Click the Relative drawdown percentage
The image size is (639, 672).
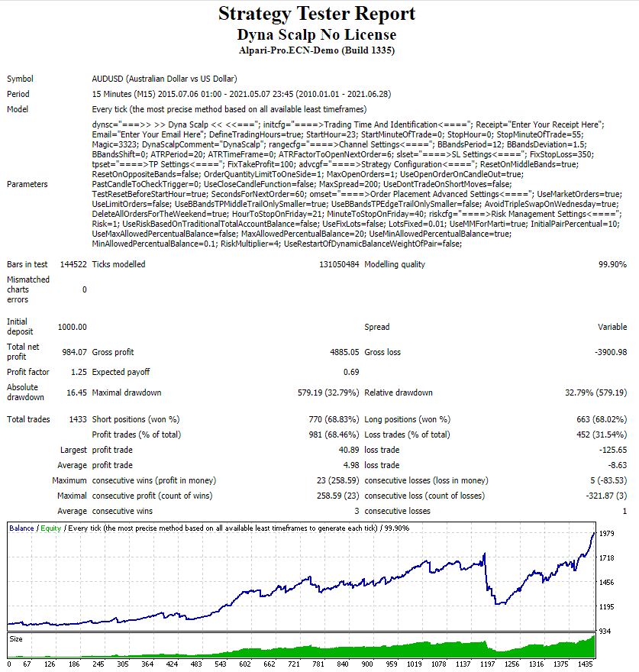point(595,393)
